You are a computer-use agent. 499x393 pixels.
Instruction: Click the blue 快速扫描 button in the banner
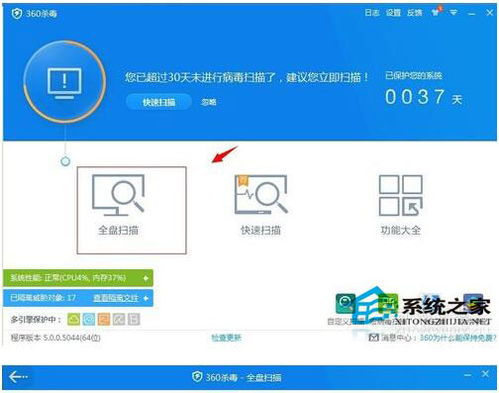[x=159, y=102]
